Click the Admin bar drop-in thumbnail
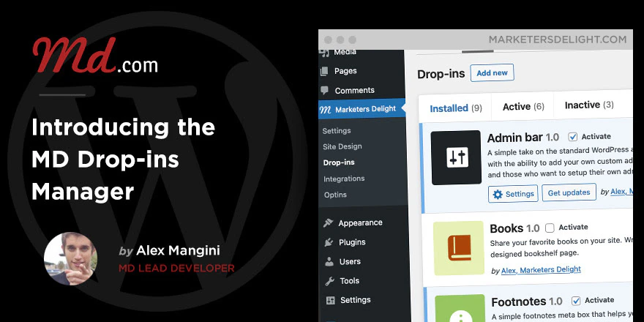Viewport: 644px width, 322px height. click(x=456, y=158)
